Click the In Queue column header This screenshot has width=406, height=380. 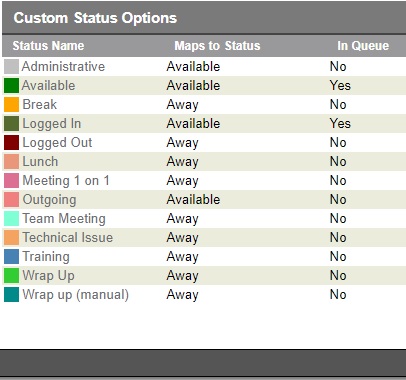click(363, 46)
